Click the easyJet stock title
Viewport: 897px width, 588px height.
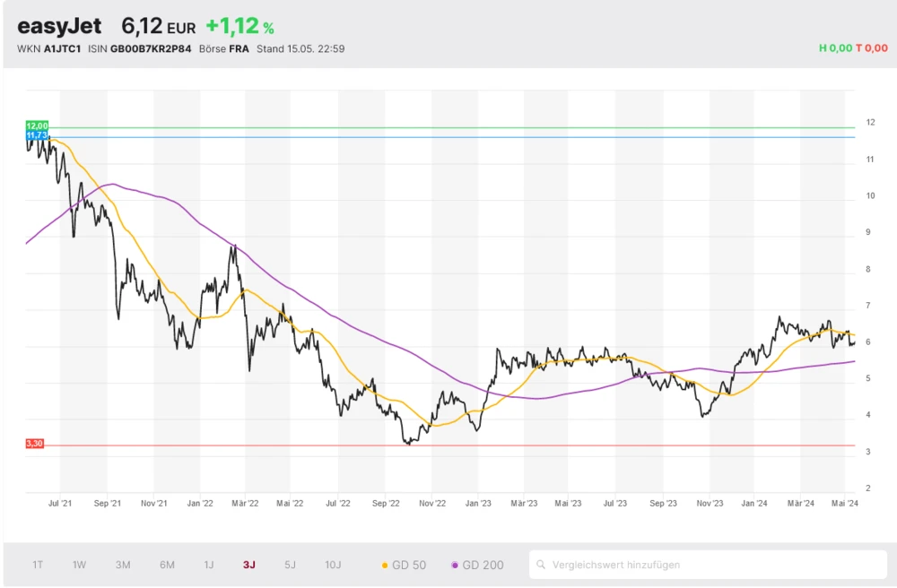click(x=59, y=26)
